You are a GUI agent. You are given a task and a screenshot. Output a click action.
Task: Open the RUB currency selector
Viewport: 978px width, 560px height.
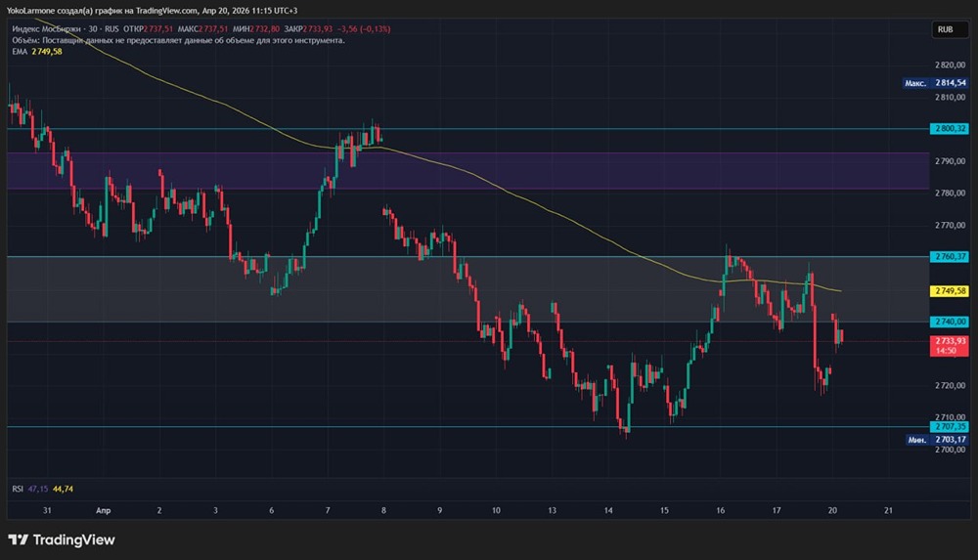[x=950, y=29]
